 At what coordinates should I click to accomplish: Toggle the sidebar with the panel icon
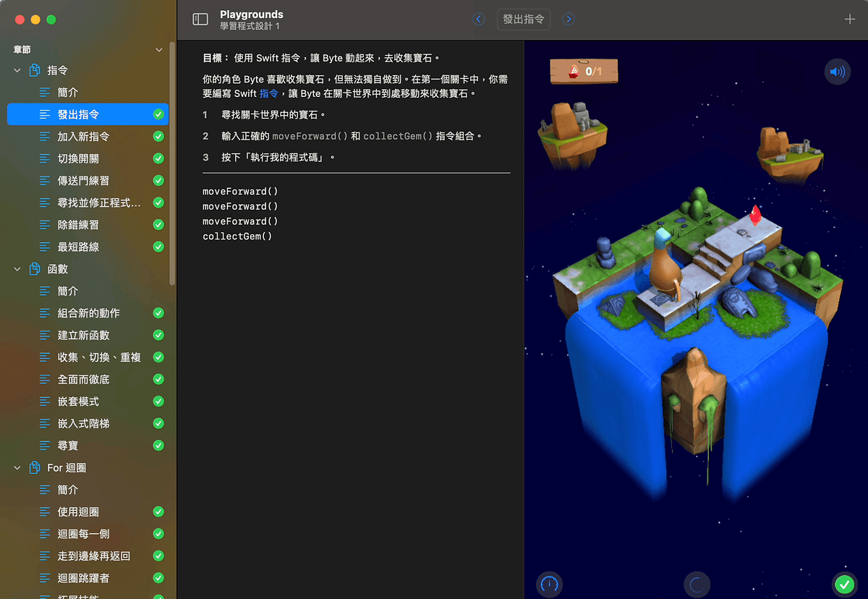pyautogui.click(x=200, y=19)
